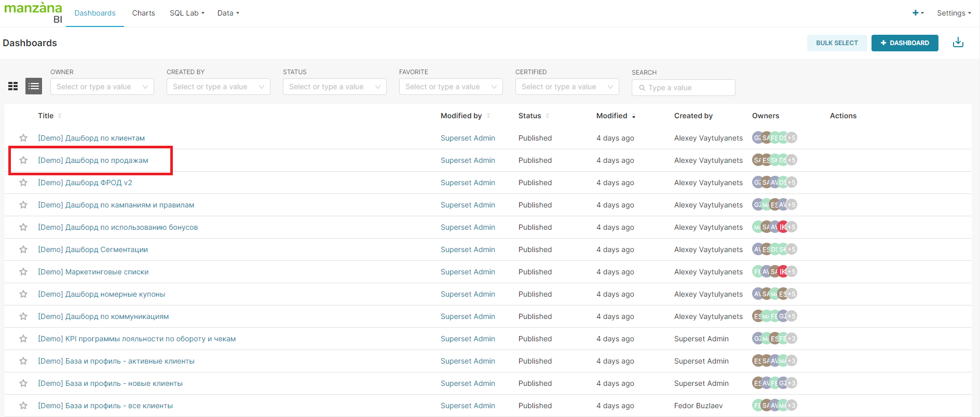The image size is (980, 417).
Task: Open Дашборд по продажам dashboard link
Action: click(x=93, y=160)
